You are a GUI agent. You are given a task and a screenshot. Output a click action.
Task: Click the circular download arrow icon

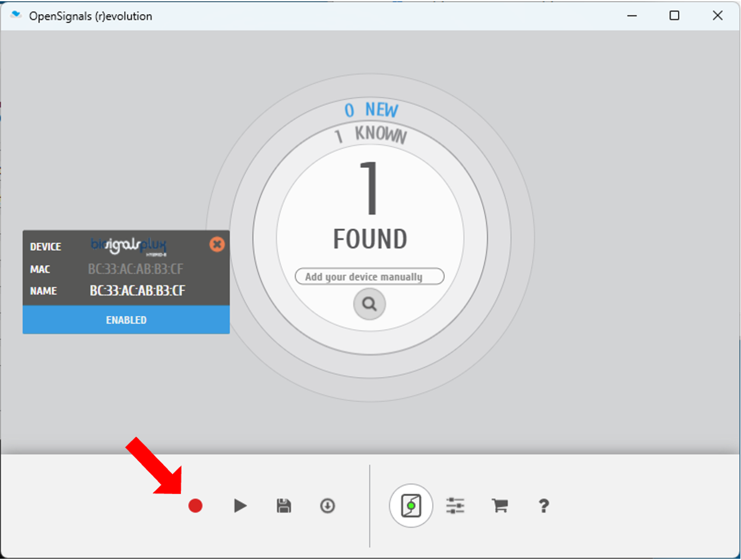pyautogui.click(x=328, y=506)
